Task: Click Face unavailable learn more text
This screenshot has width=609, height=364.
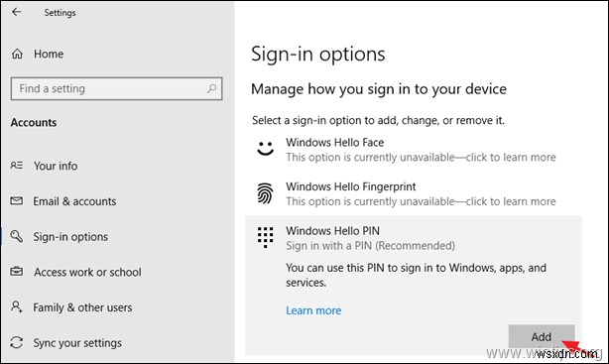Action: click(x=421, y=158)
